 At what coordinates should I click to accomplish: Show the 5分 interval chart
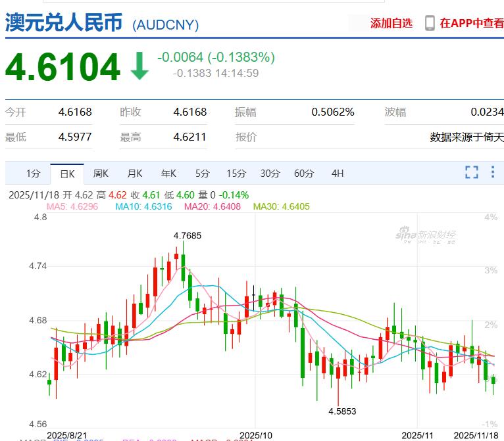pos(202,174)
